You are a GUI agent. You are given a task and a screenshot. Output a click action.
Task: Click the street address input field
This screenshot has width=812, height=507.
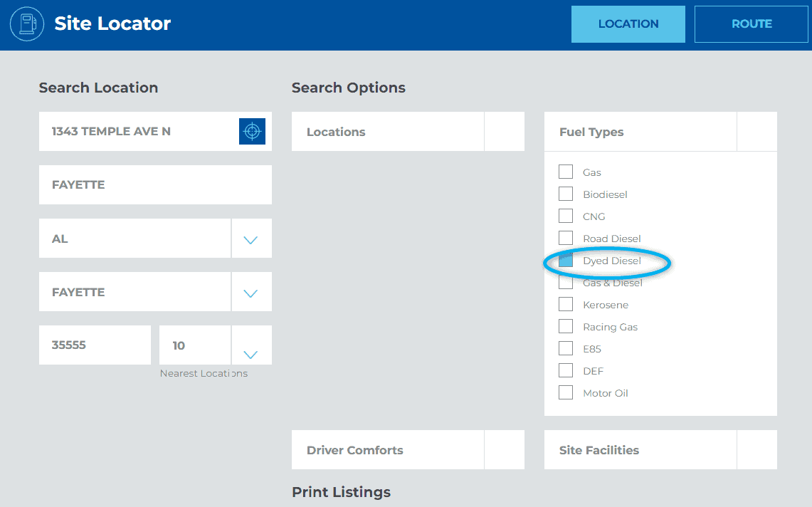click(x=139, y=131)
